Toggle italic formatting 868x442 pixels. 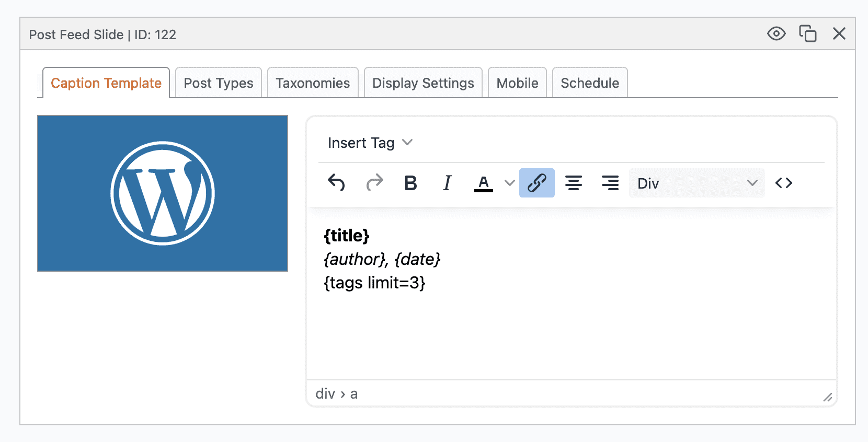pyautogui.click(x=447, y=183)
